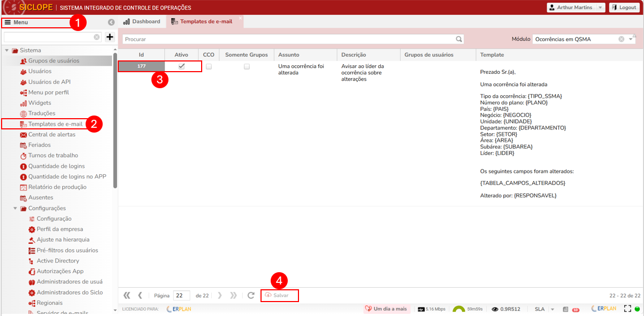
Task: Refresh the grid with the reload icon
Action: [x=251, y=295]
